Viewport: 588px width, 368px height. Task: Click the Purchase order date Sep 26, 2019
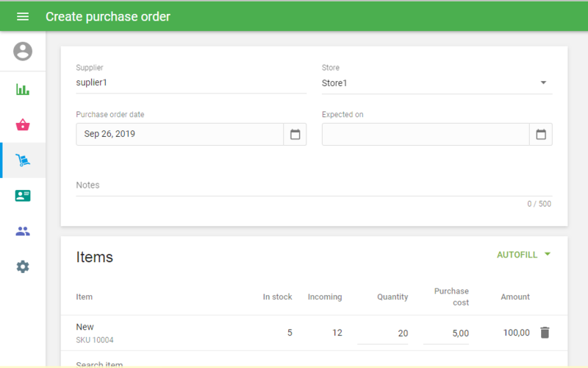[x=179, y=135]
